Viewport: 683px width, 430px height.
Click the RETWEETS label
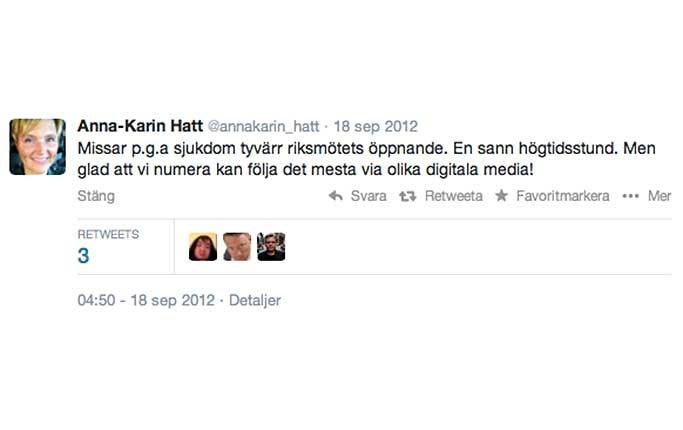point(108,234)
